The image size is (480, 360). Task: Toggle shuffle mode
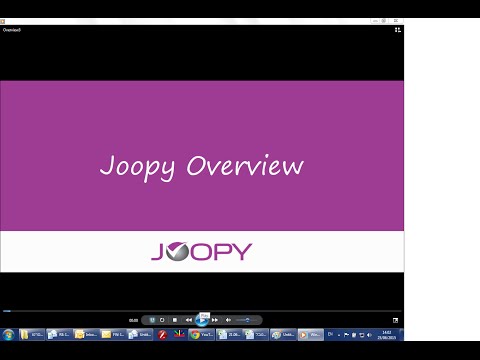click(x=152, y=320)
